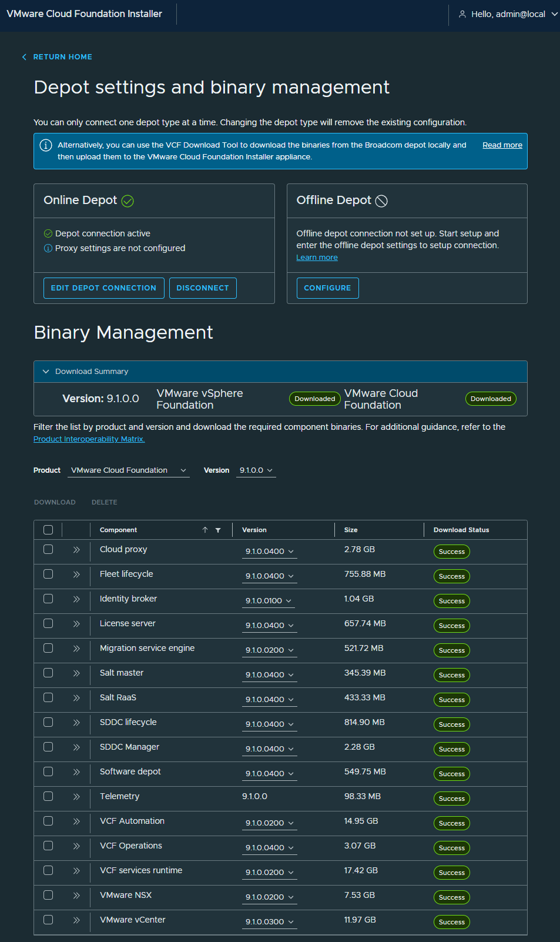Click the Download action
The height and width of the screenshot is (942, 560).
coord(55,502)
